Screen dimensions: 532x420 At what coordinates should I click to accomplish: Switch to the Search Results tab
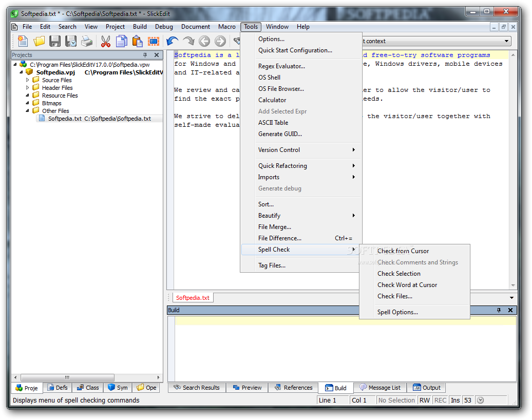[x=197, y=388]
